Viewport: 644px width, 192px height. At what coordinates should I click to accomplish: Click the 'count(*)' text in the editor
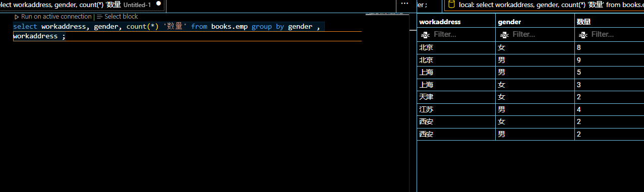(x=142, y=27)
